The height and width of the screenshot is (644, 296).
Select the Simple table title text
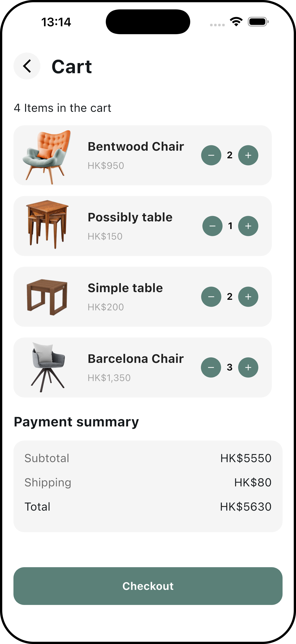(x=125, y=288)
